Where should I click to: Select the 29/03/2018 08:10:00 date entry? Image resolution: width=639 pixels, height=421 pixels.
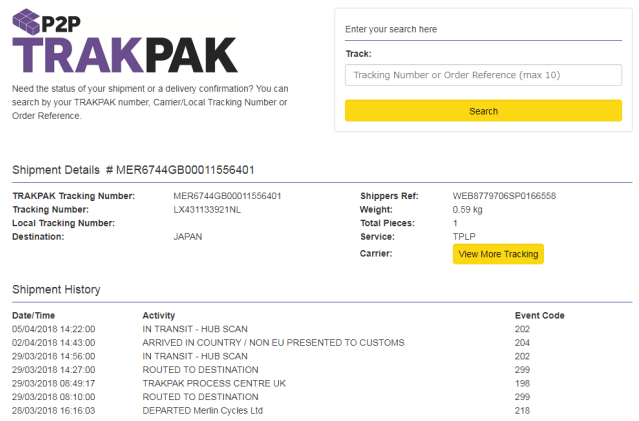point(53,397)
